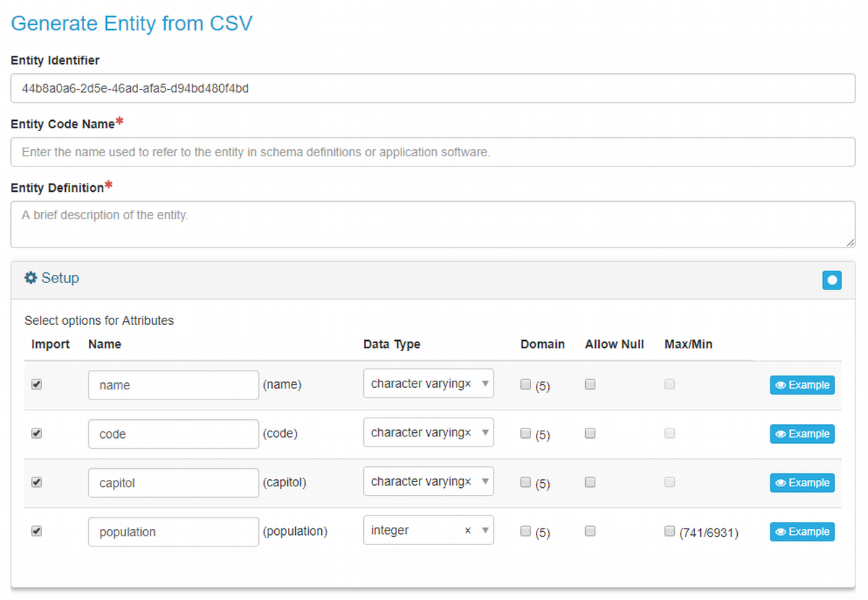Open the Data Type dropdown for code
Screen dimensions: 868x600
coord(428,433)
